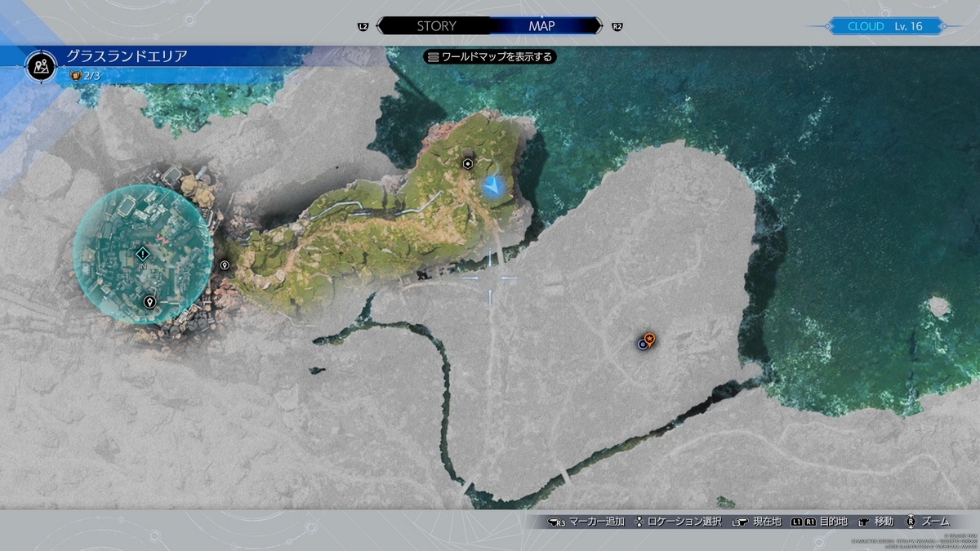Click the R1 button icon in the hint bar
The image size is (980, 551).
(810, 522)
